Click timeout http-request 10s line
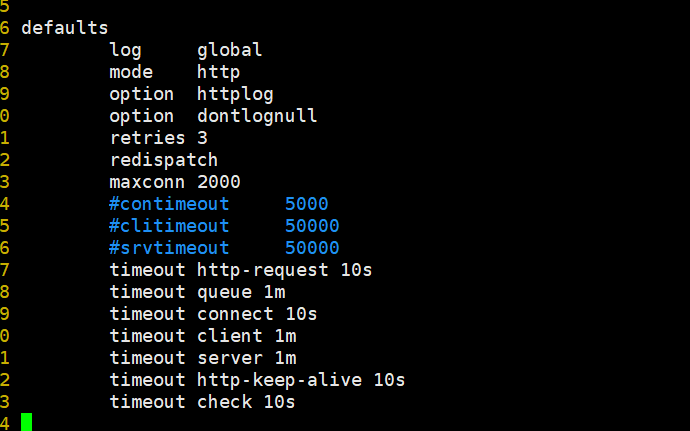Viewport: 690px width, 431px height. pyautogui.click(x=241, y=270)
